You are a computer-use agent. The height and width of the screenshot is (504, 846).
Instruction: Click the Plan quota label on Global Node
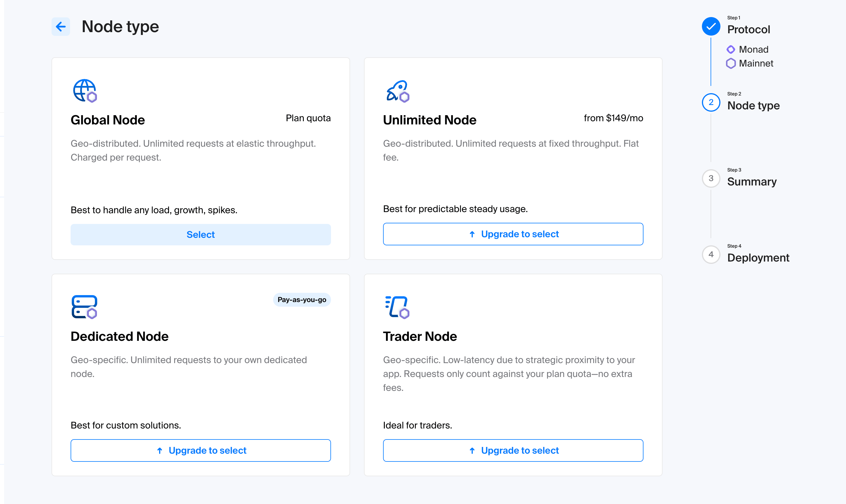(x=308, y=118)
